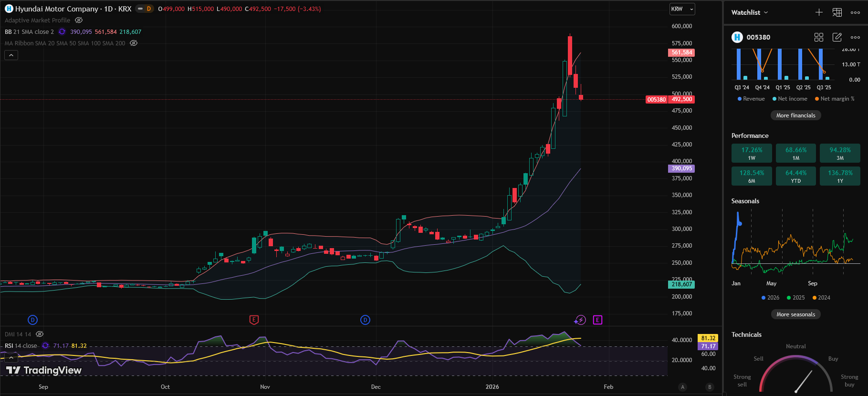The width and height of the screenshot is (868, 396).
Task: Select the 3M performance tile showing 94.28%
Action: [x=840, y=153]
